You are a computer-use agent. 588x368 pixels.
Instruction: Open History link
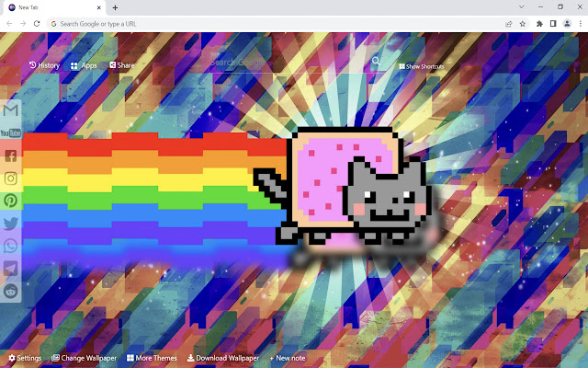[45, 65]
